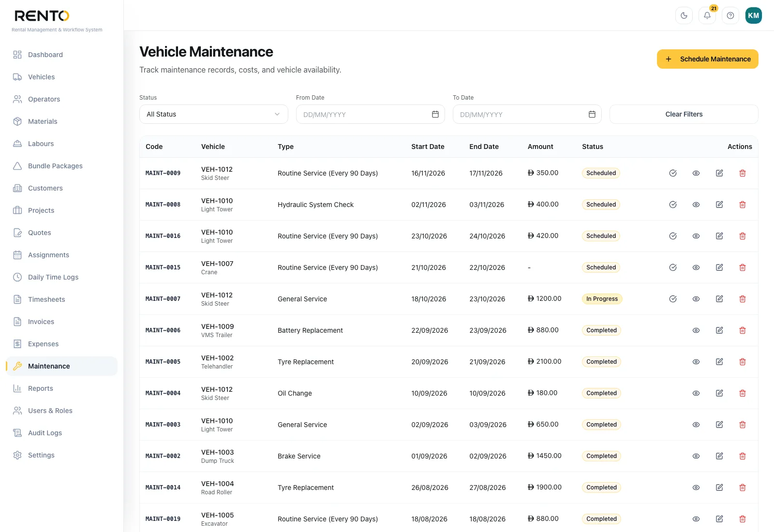View details of MAINT-0006
The image size is (774, 532).
[x=696, y=330]
